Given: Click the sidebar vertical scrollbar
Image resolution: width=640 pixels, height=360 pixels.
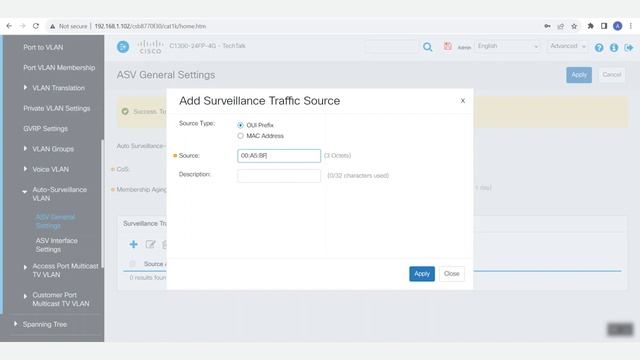Looking at the screenshot, I should point(102,204).
